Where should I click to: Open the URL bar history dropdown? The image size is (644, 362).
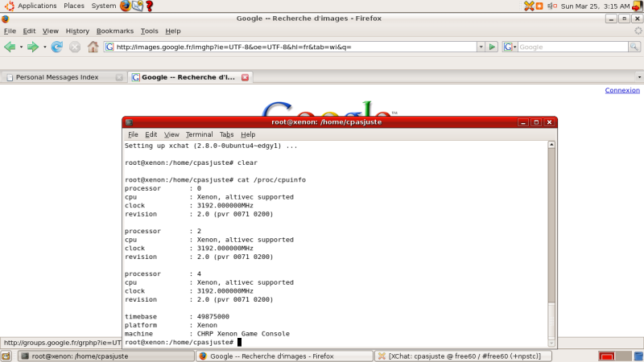pyautogui.click(x=481, y=47)
